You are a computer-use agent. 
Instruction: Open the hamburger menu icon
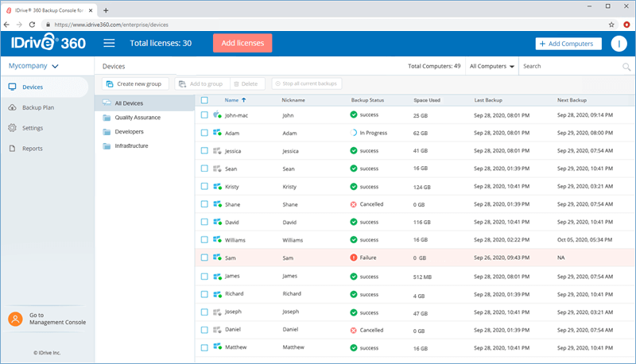tap(109, 43)
